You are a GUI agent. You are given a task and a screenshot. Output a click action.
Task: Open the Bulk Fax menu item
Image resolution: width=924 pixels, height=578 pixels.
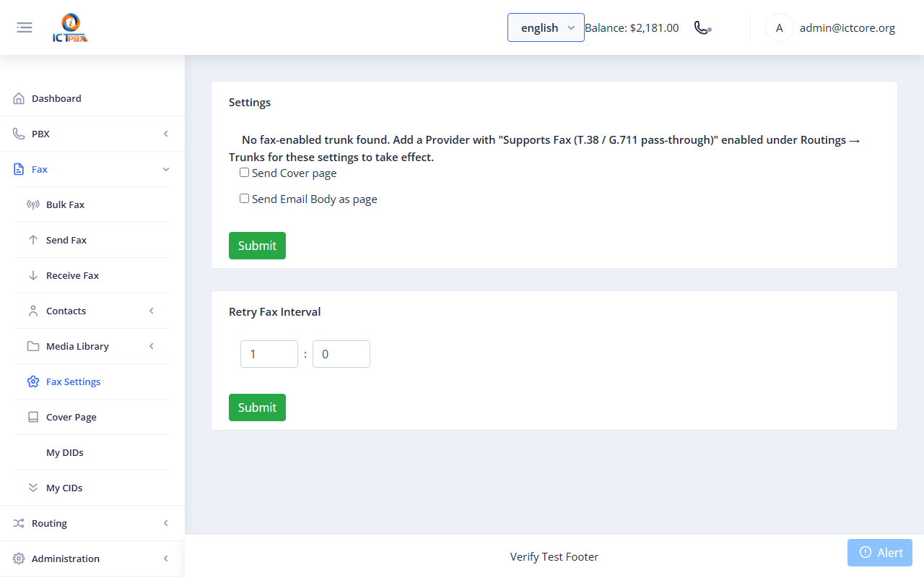pos(92,204)
